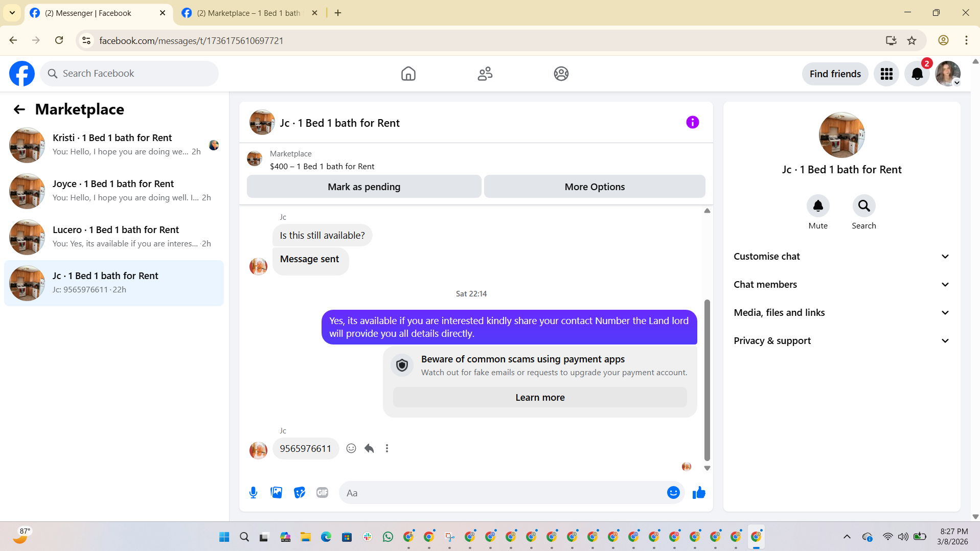The width and height of the screenshot is (980, 551).
Task: Open Microsoft Edge from the taskbar
Action: 326,537
